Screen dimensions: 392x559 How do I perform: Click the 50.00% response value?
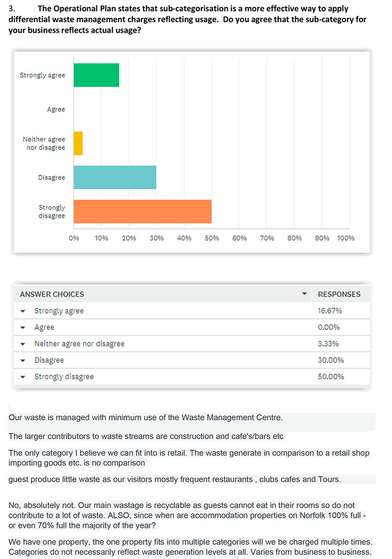tap(331, 376)
